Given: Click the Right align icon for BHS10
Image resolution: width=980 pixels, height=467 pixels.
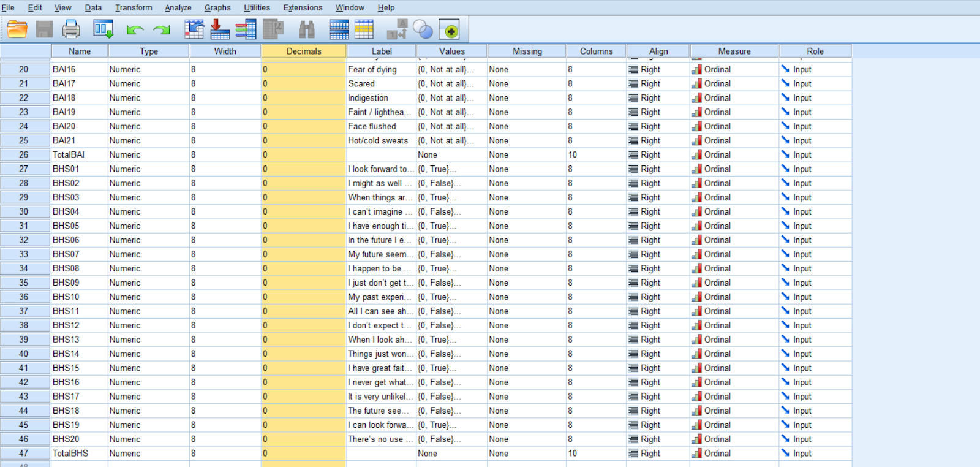Looking at the screenshot, I should coord(633,297).
